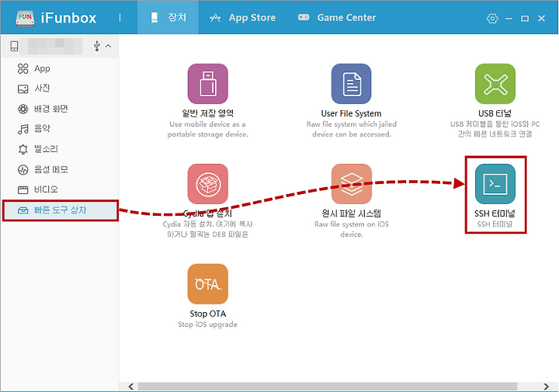Select 벨소리 in the sidebar
Screen dimensions: 559x392
pyautogui.click(x=60, y=149)
